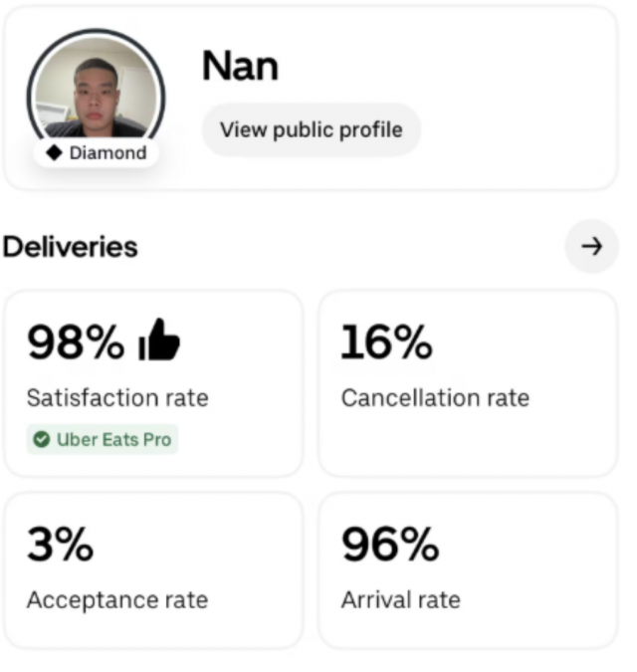Click the Deliveries section heading
Viewport: 637px width, 672px height.
pyautogui.click(x=70, y=247)
